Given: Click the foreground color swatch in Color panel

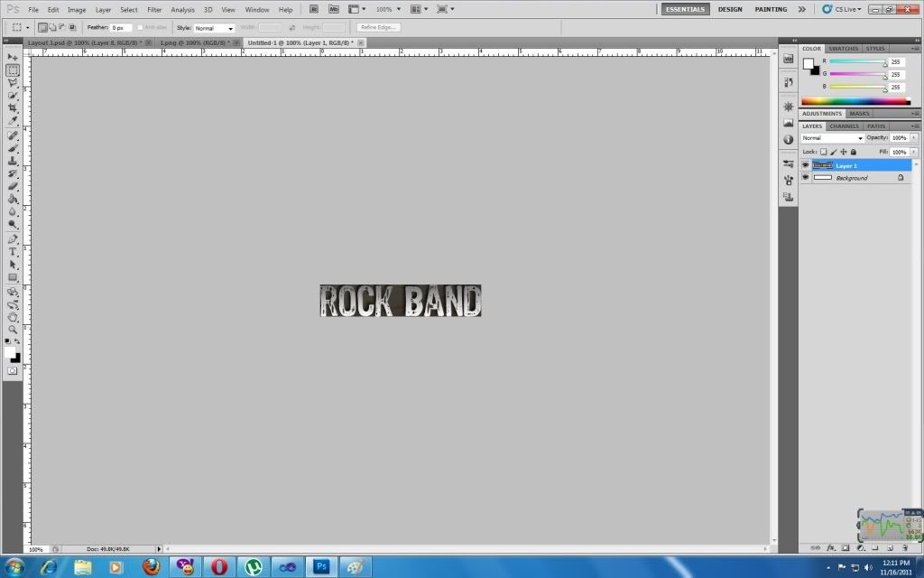Looking at the screenshot, I should [x=808, y=64].
